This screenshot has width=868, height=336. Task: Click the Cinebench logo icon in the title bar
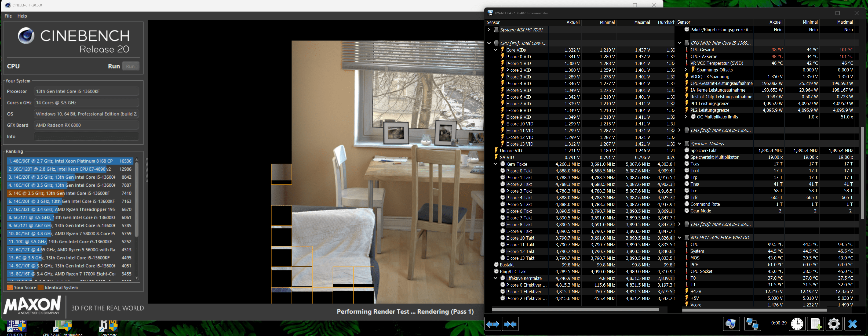tap(8, 5)
